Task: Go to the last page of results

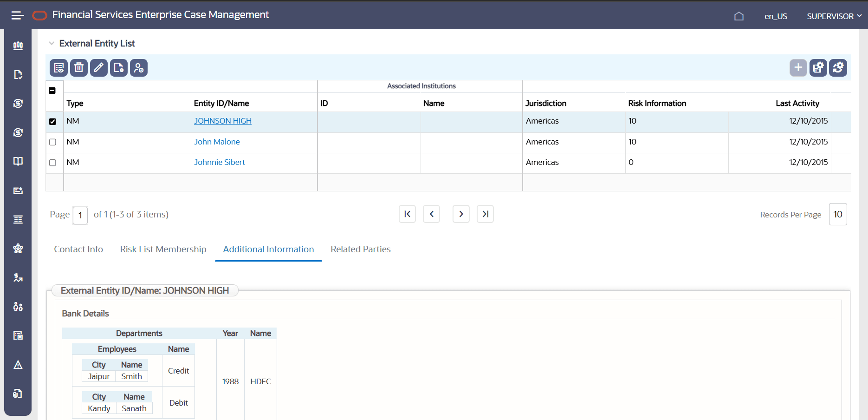Action: [x=485, y=214]
